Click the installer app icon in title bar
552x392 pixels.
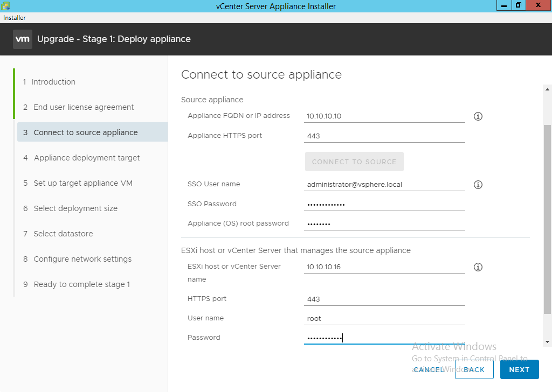[5, 5]
